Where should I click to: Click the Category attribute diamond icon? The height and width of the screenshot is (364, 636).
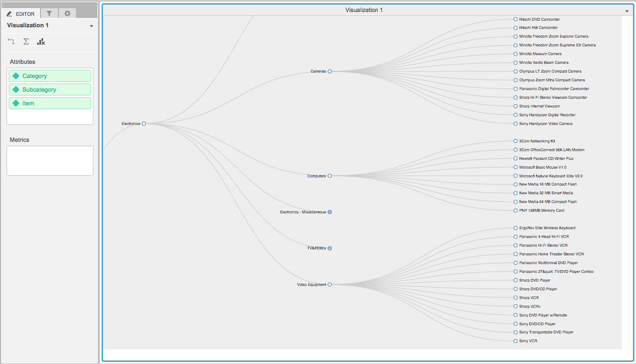[x=16, y=76]
